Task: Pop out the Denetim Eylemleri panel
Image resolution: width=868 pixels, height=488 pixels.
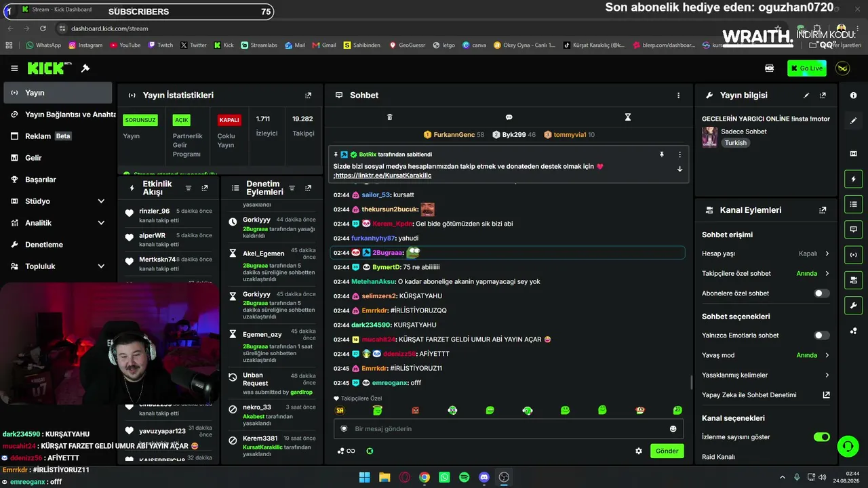Action: pos(308,188)
